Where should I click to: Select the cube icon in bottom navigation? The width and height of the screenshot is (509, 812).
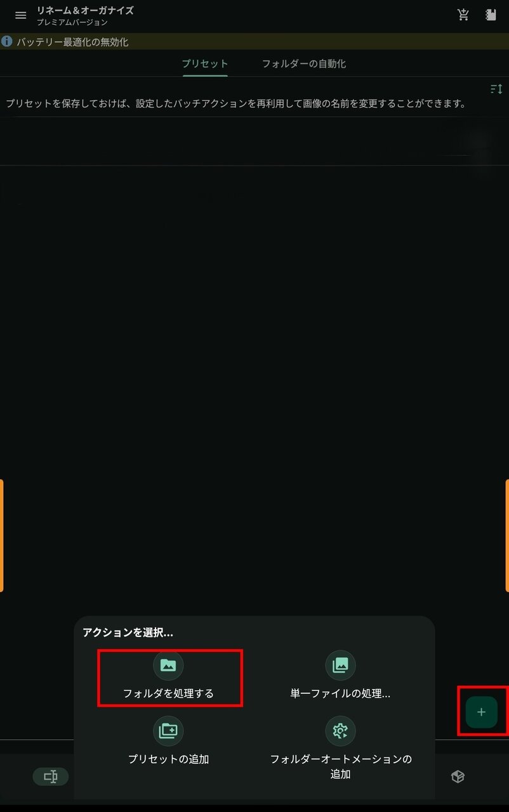click(x=458, y=776)
